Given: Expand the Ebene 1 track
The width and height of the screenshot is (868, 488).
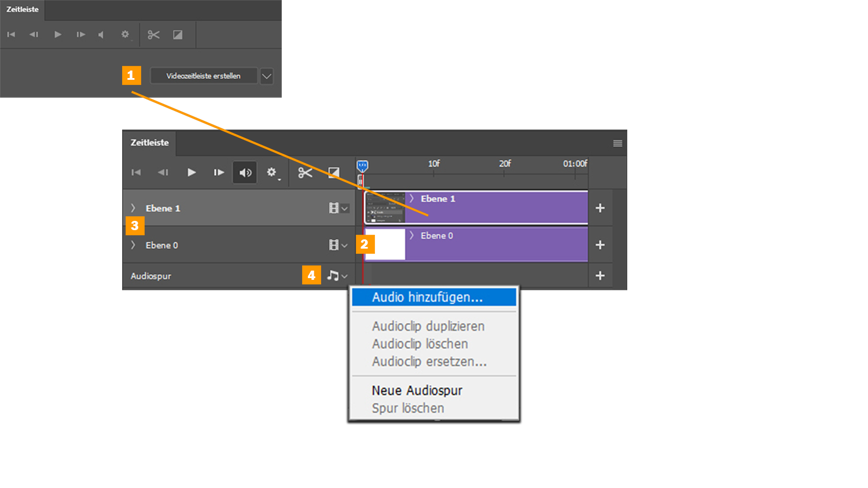Looking at the screenshot, I should tap(133, 208).
